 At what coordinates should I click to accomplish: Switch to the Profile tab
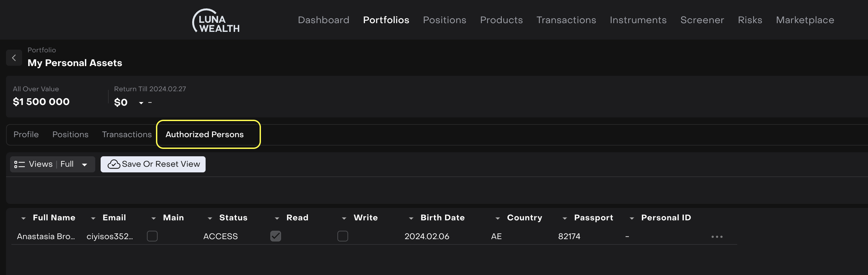26,134
